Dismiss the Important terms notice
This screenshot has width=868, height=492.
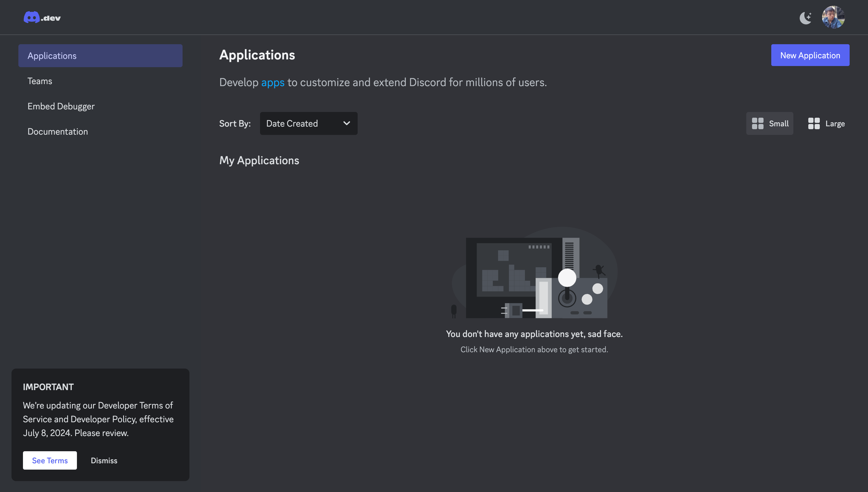[x=104, y=460]
